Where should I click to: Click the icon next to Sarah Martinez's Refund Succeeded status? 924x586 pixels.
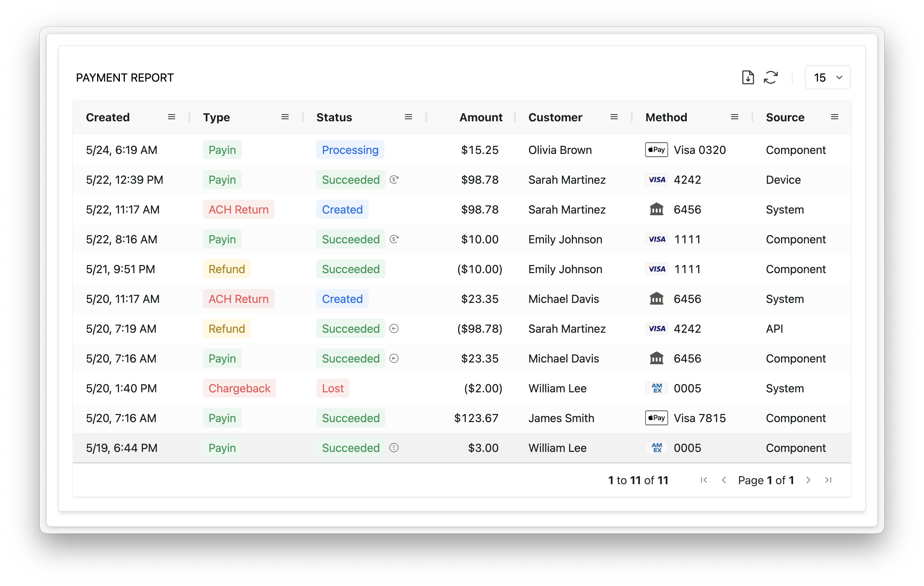tap(394, 329)
